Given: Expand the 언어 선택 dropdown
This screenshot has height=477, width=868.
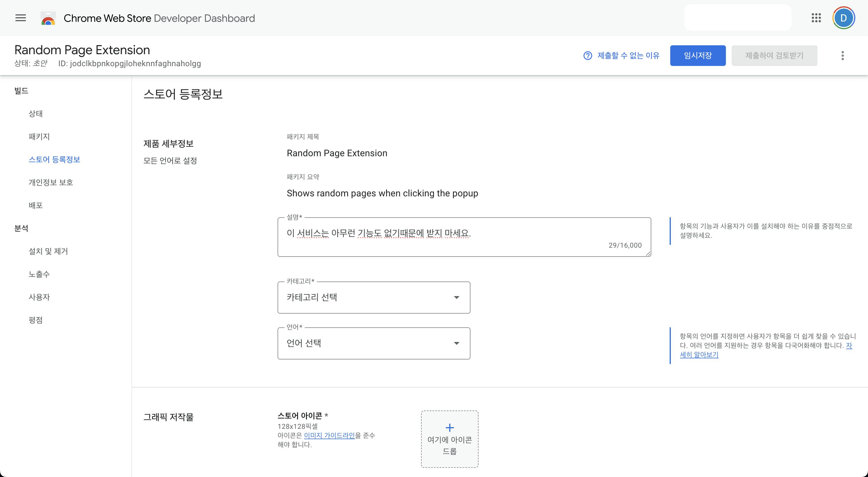Looking at the screenshot, I should 374,343.
